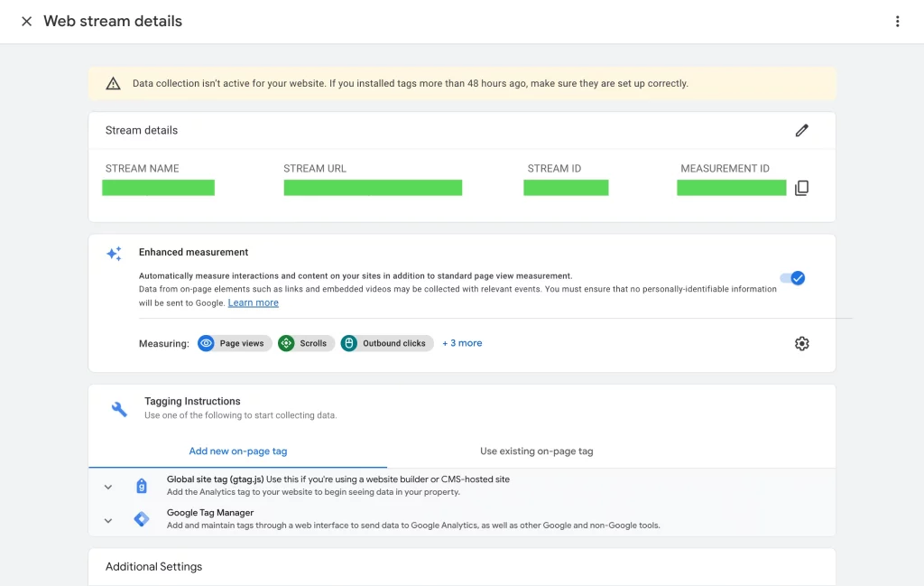
Task: Show the + 3 more measured events
Action: (462, 343)
